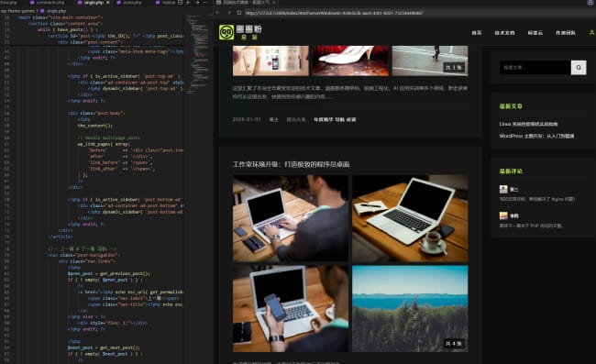Open the post titled 工作室环境升级

291,164
